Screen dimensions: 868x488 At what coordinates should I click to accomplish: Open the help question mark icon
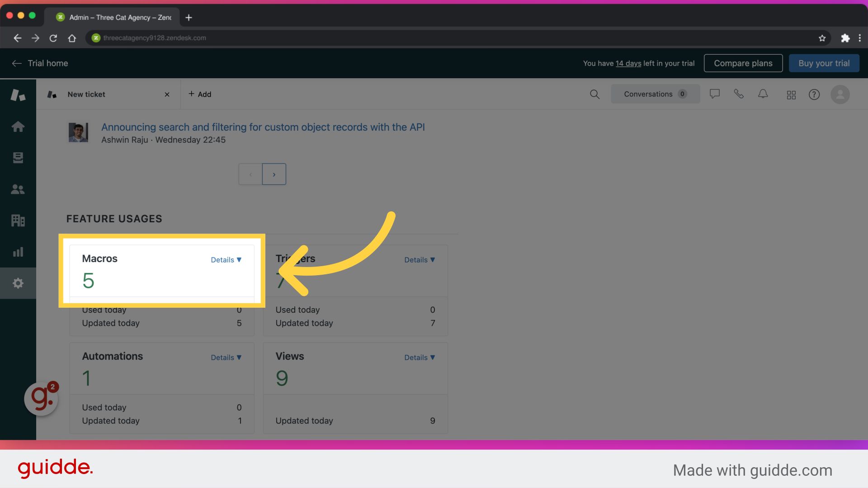pyautogui.click(x=814, y=94)
